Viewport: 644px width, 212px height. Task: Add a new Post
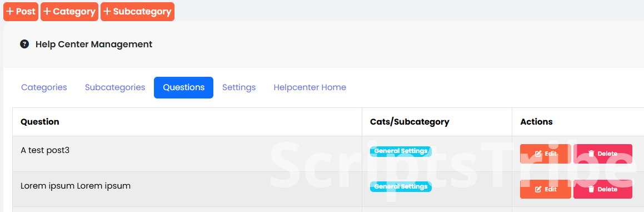click(x=21, y=12)
